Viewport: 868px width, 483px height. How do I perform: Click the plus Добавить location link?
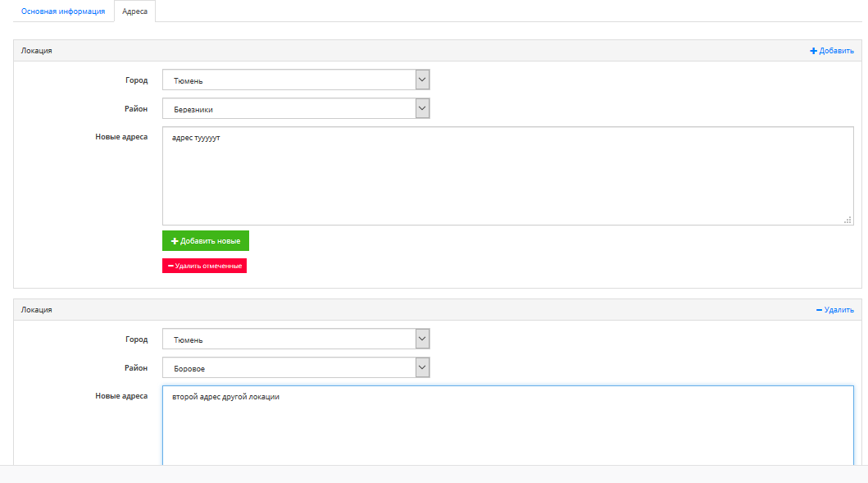(832, 51)
